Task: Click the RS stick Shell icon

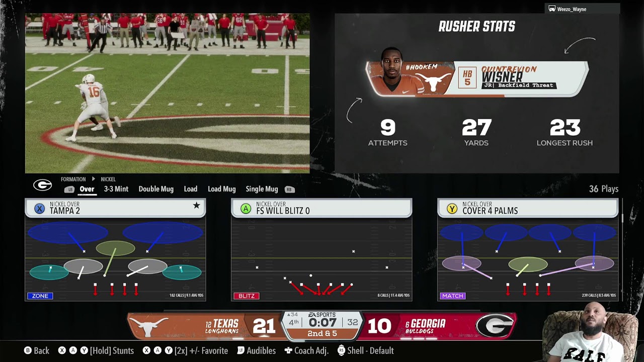Action: pos(341,350)
